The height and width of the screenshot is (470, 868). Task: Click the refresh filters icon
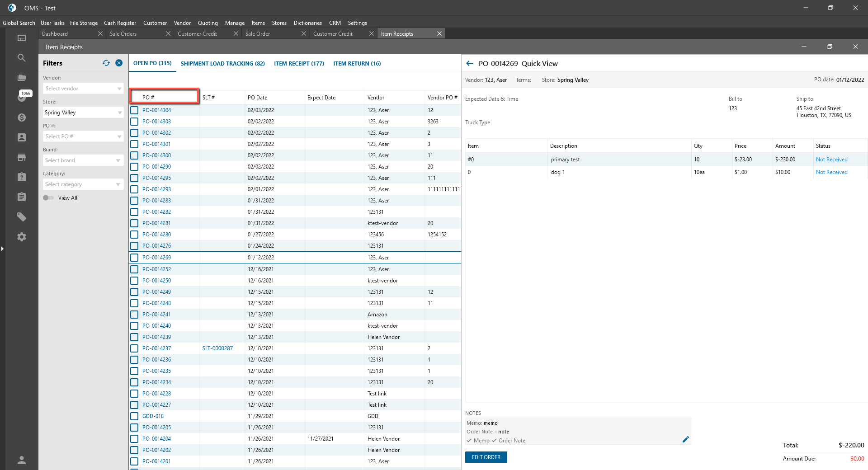click(x=106, y=63)
